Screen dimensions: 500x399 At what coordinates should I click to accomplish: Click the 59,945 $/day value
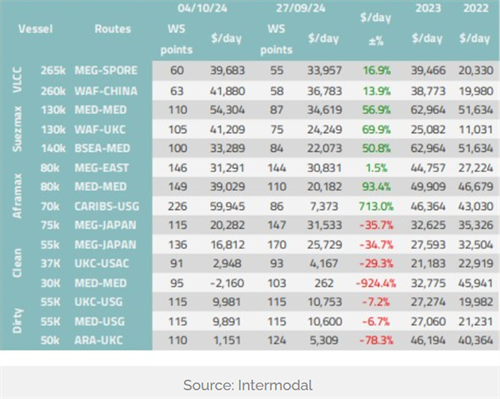click(x=227, y=206)
